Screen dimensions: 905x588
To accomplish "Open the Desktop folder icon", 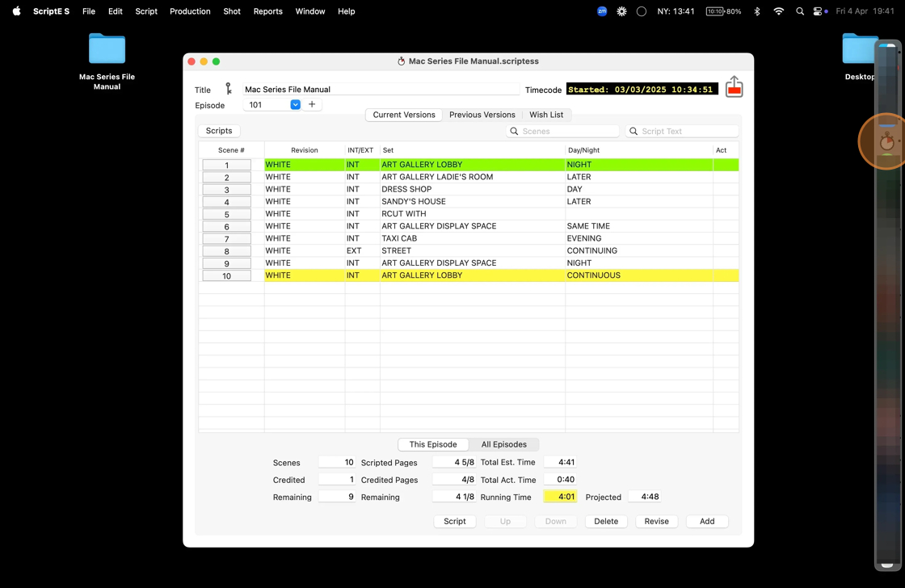I will [x=860, y=57].
